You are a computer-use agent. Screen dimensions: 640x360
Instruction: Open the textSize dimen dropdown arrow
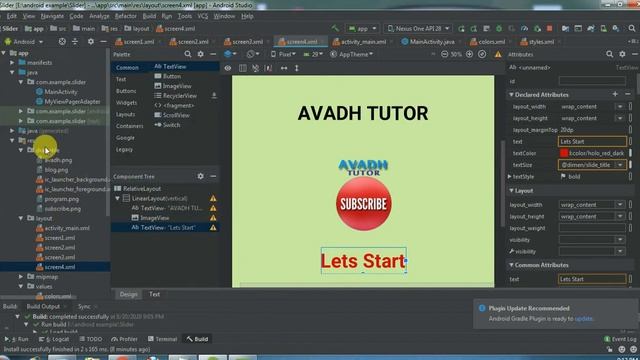point(620,165)
